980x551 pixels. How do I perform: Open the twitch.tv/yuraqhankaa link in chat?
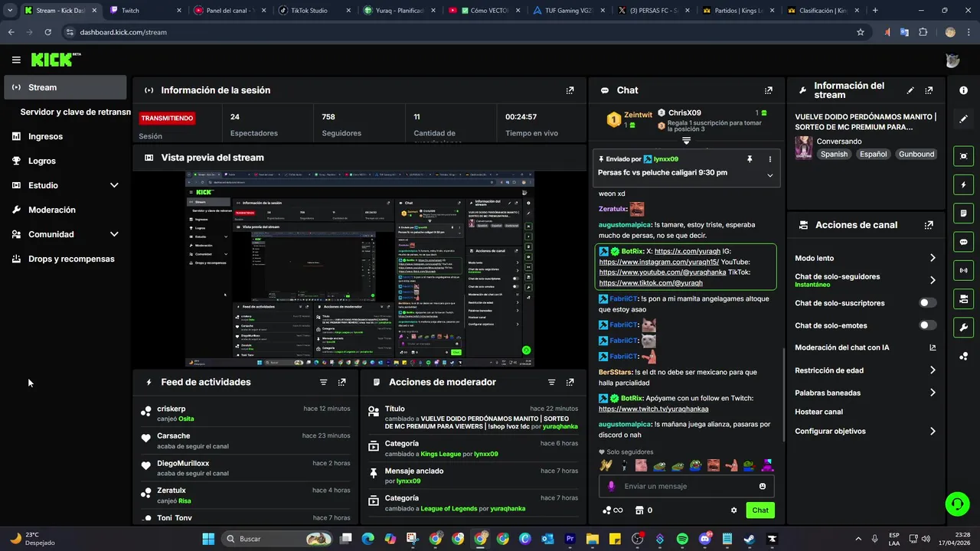(653, 409)
